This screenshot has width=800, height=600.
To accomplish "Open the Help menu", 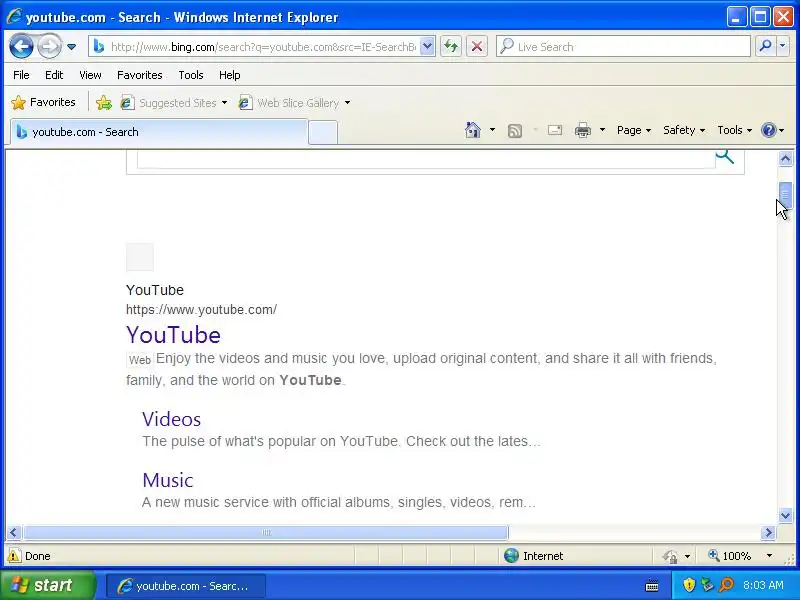I will tap(230, 75).
